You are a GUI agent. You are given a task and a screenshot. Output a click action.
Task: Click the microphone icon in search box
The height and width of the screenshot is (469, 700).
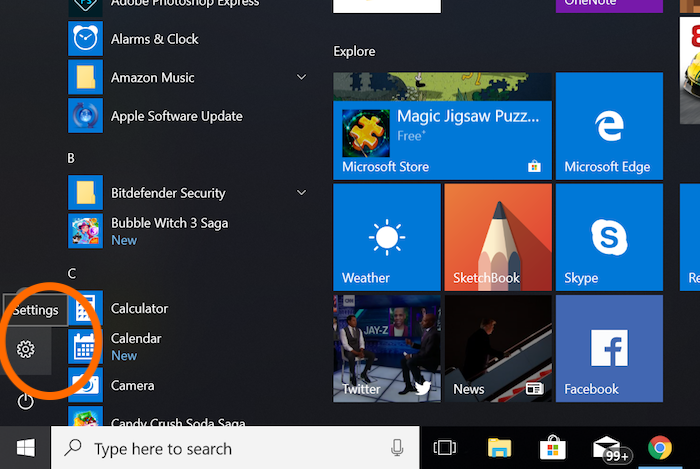[x=397, y=448]
